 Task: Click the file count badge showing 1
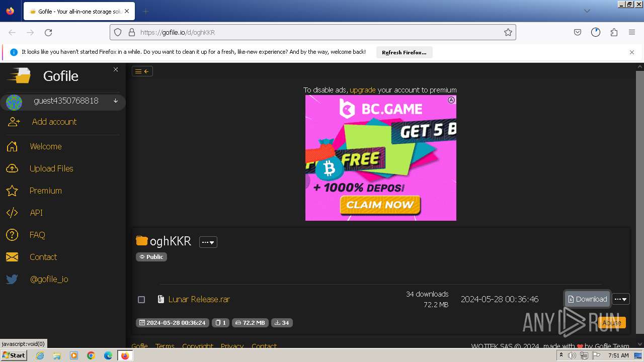click(x=220, y=323)
